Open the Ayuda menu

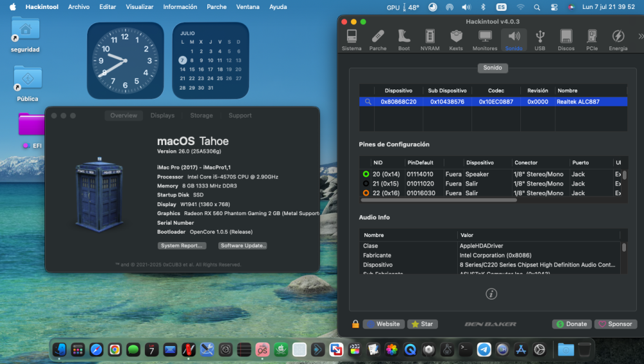point(278,7)
